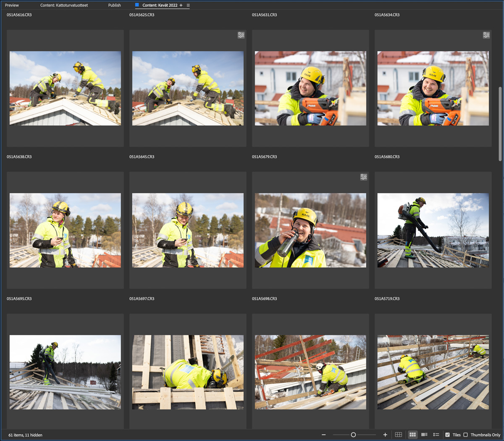Add a new content tab with plus icon
This screenshot has height=441, width=504.
tap(181, 5)
